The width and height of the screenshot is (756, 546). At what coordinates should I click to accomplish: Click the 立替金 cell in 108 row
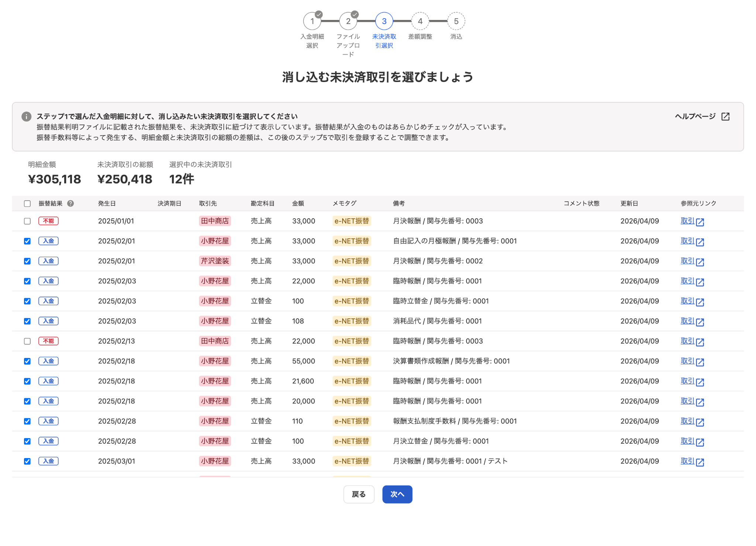[261, 321]
